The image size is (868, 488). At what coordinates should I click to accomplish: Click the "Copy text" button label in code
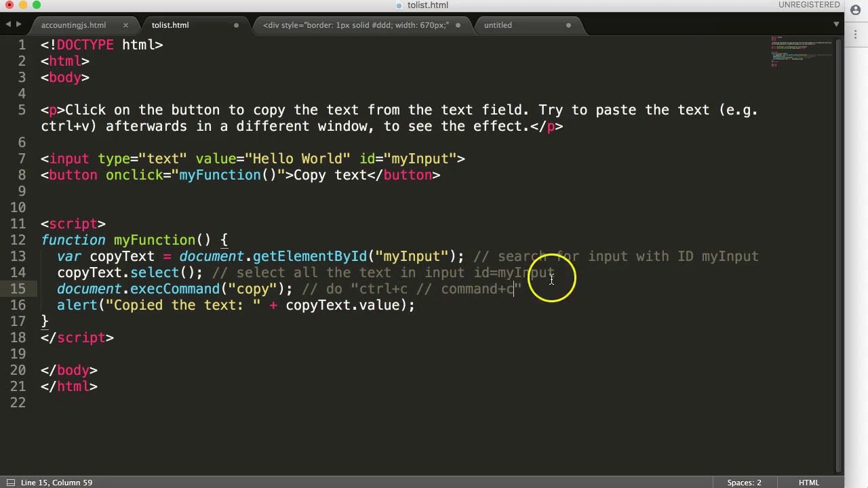(330, 175)
